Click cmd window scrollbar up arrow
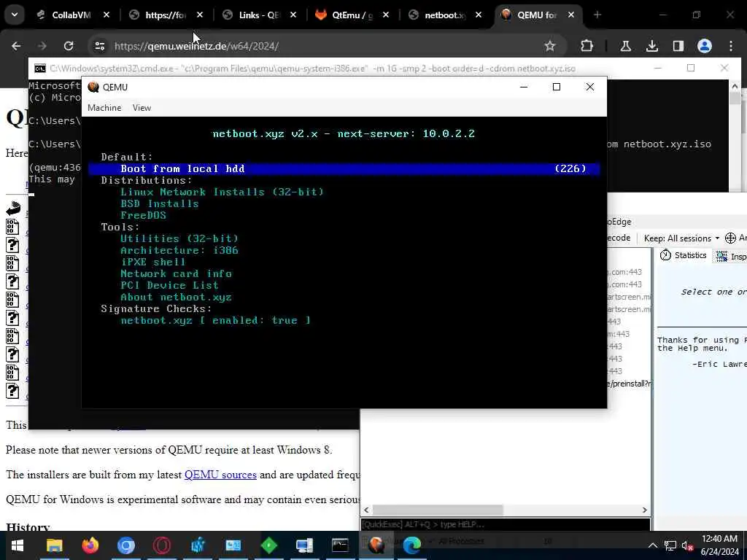Viewport: 747px width, 560px height. click(735, 86)
